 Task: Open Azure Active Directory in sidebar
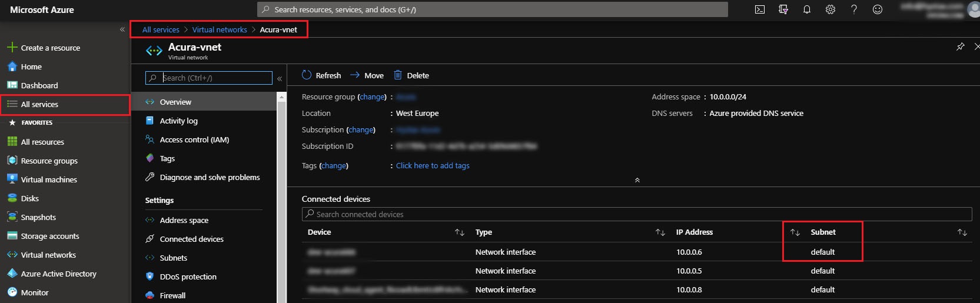58,274
